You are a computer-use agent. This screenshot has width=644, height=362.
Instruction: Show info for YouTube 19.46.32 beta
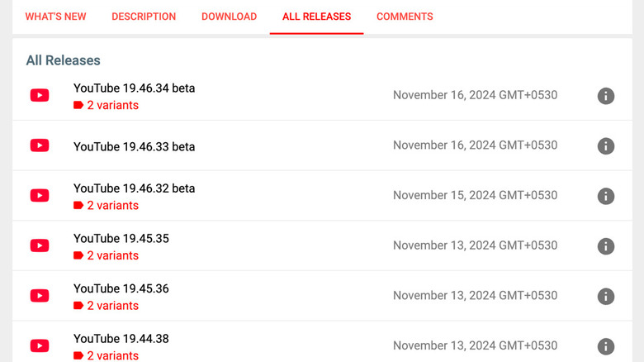click(606, 196)
